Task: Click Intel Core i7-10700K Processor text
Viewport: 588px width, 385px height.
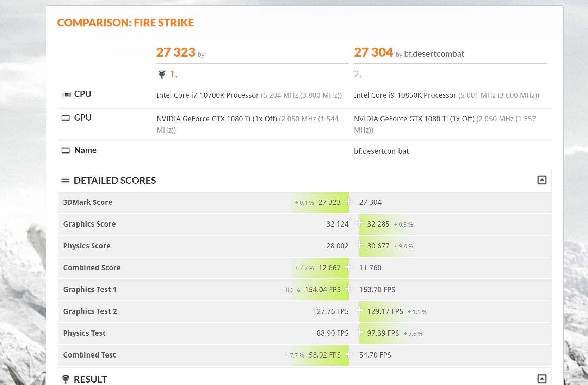Action: tap(208, 95)
